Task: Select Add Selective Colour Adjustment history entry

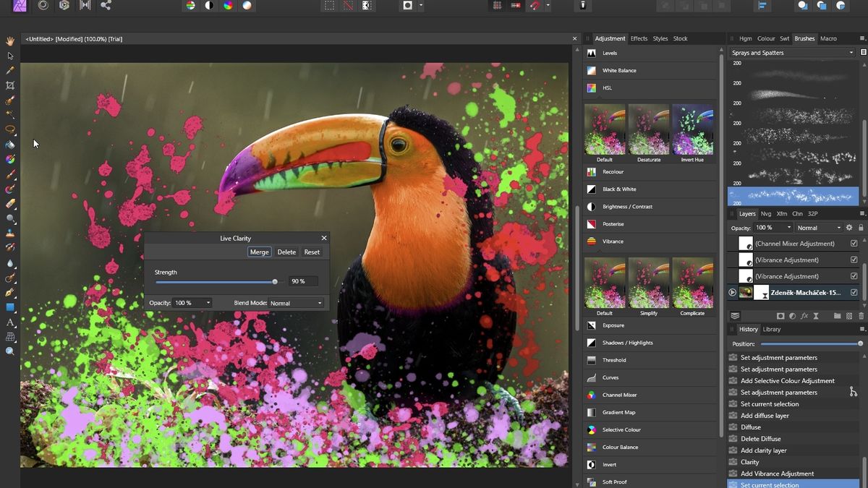Action: click(793, 381)
